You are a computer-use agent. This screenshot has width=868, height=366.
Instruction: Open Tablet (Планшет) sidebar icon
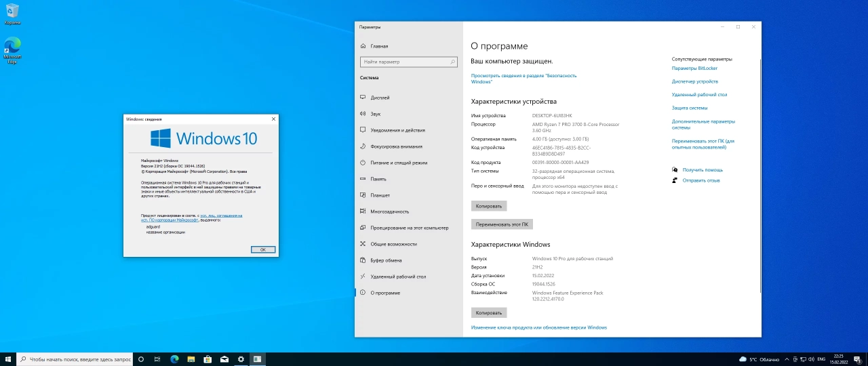click(362, 195)
